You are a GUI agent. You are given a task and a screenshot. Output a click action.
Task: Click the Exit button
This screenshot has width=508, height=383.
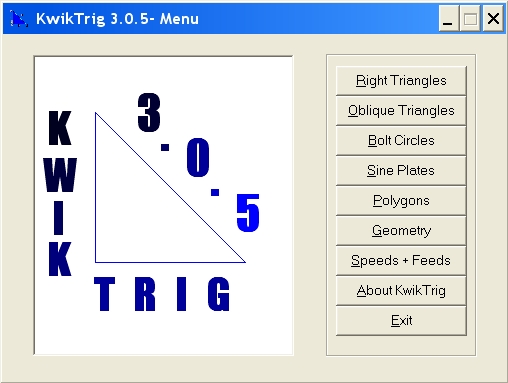(401, 321)
